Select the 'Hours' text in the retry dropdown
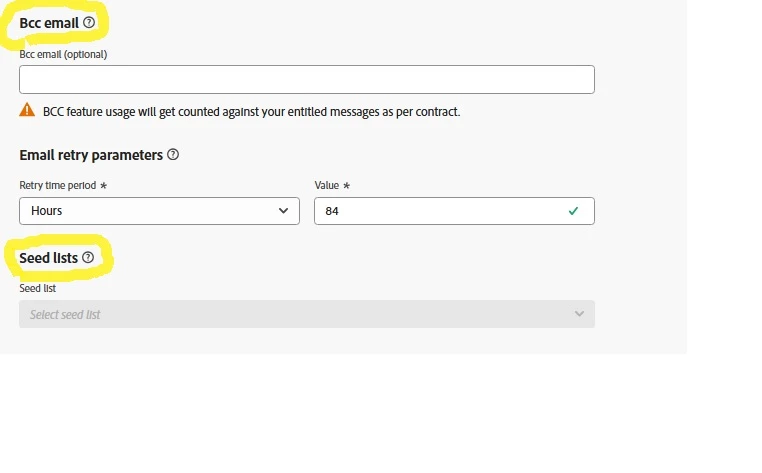Image resolution: width=762 pixels, height=473 pixels. (47, 211)
